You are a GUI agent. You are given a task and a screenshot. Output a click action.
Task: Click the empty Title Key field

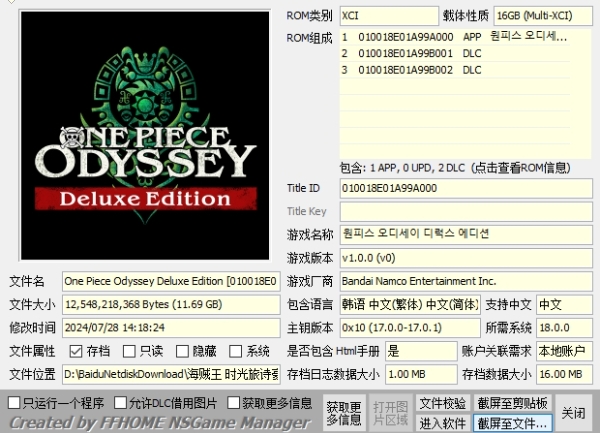click(x=466, y=212)
